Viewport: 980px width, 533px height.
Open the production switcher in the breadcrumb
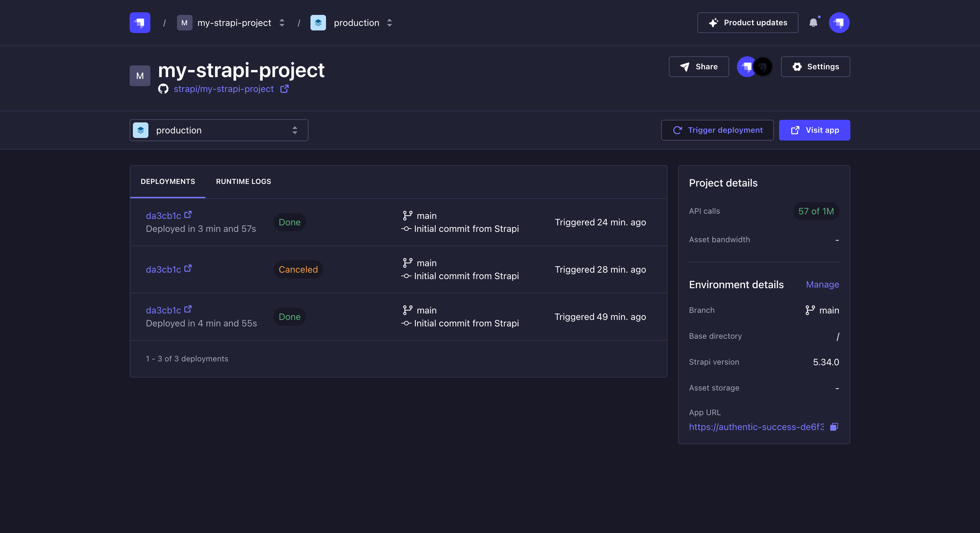(x=389, y=22)
